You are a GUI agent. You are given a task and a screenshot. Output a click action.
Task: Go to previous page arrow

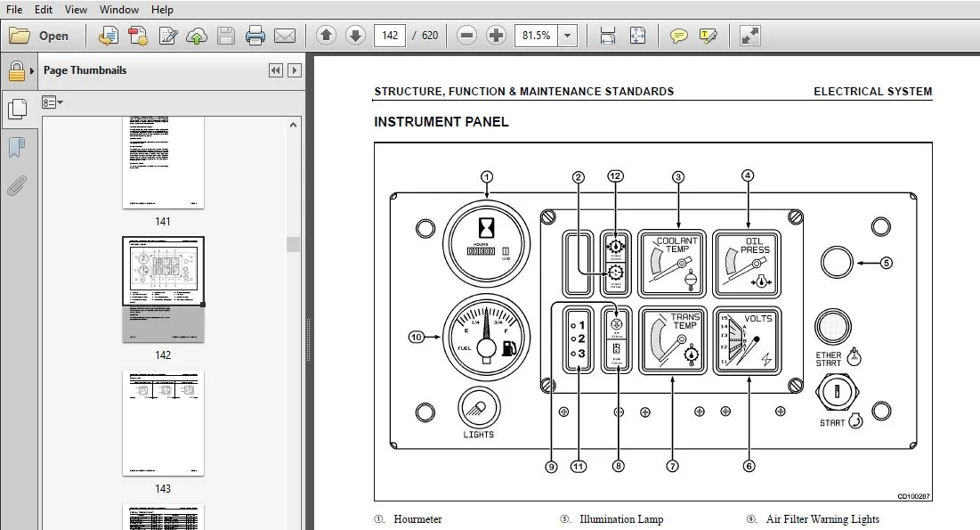coord(326,36)
